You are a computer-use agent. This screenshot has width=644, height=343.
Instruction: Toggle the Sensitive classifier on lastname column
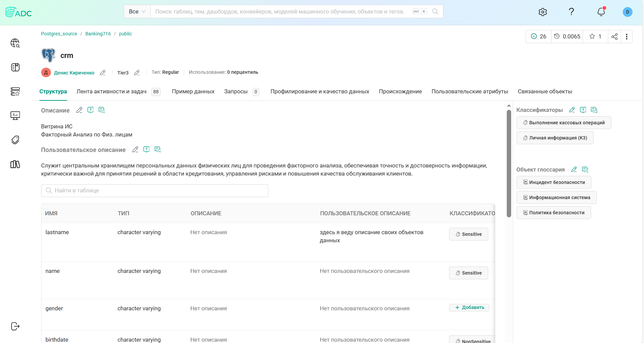(468, 234)
